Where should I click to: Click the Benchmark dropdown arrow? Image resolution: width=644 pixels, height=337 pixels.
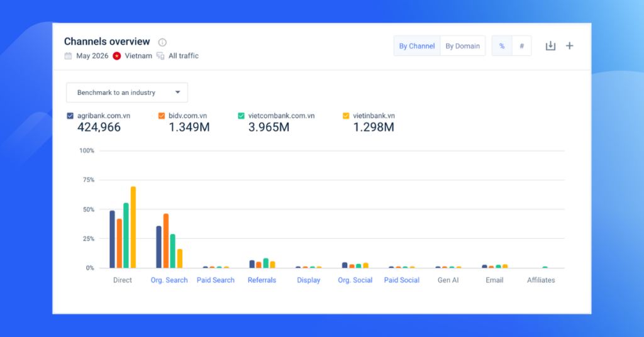178,92
